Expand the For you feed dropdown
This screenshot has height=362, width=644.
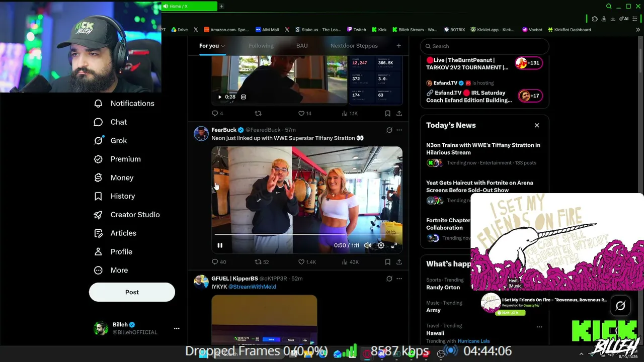click(x=223, y=46)
